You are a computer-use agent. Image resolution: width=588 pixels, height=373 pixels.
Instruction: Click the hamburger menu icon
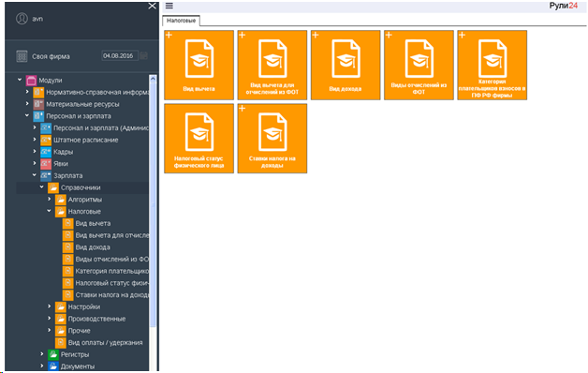(x=169, y=6)
